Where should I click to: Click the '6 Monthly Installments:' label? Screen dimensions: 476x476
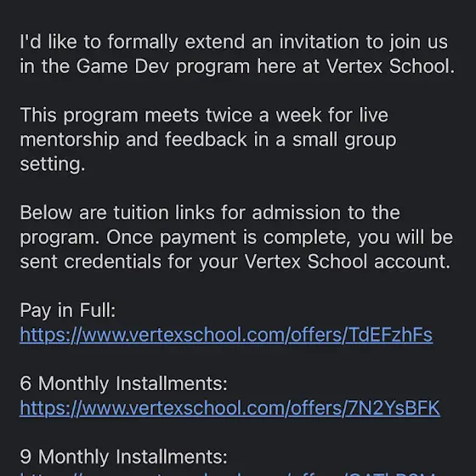point(123,383)
